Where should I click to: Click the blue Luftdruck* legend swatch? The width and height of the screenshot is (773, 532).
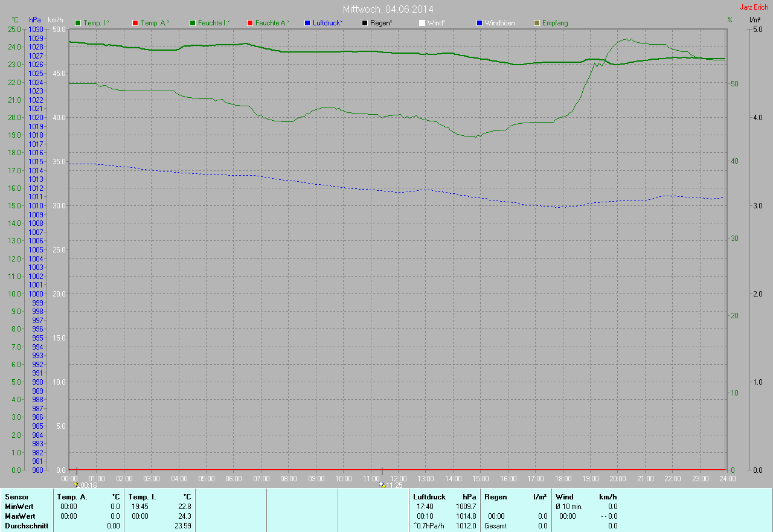point(307,23)
